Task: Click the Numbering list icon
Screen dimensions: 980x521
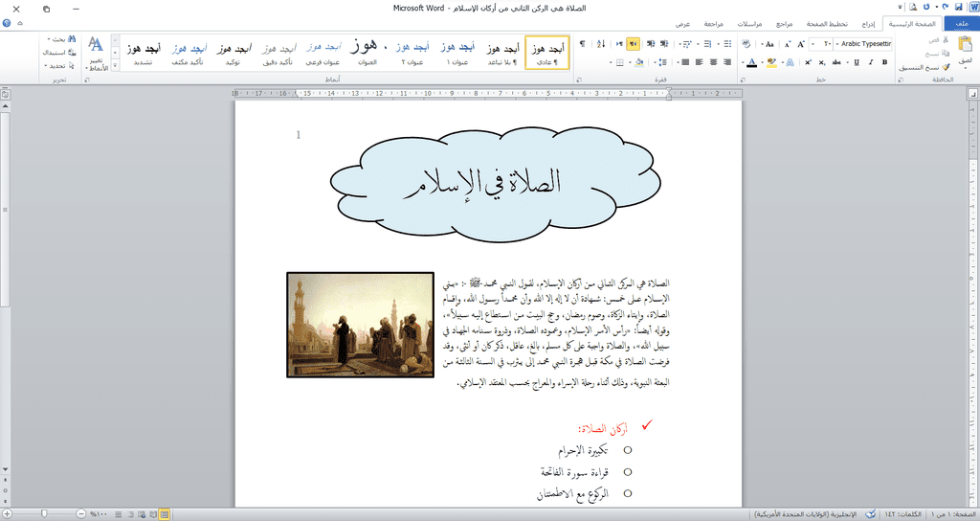Action: point(707,44)
